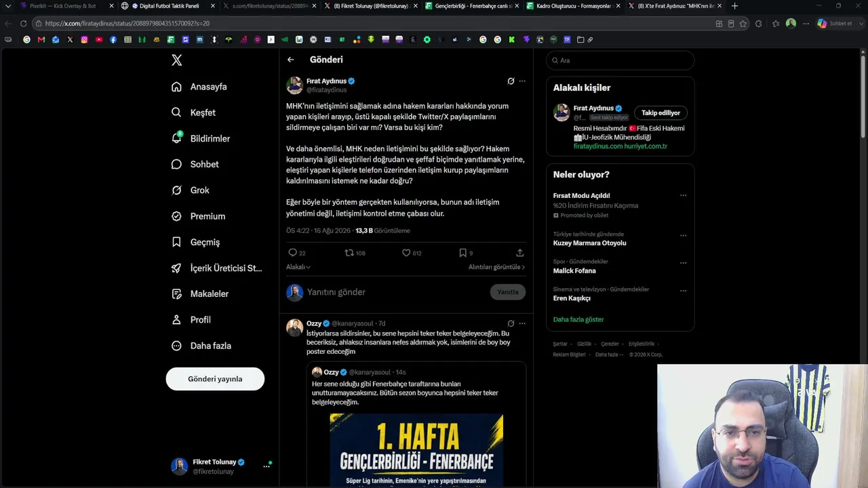This screenshot has width=868, height=488.
Task: Open Sohbet messages in the sidebar
Action: (195, 164)
